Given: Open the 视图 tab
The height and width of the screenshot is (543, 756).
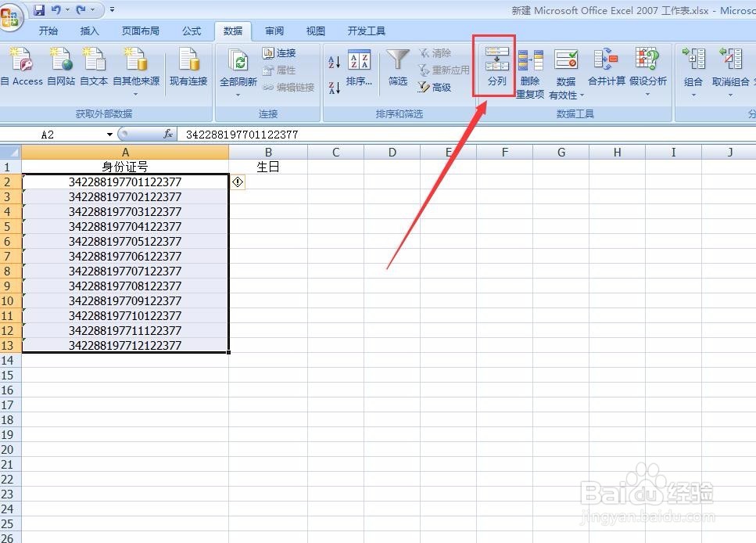Looking at the screenshot, I should [x=315, y=31].
